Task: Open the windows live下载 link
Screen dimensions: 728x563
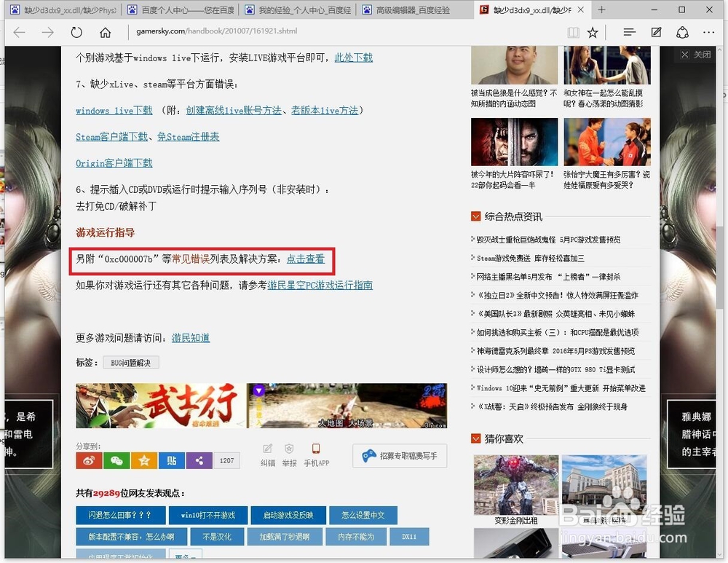Action: [114, 111]
